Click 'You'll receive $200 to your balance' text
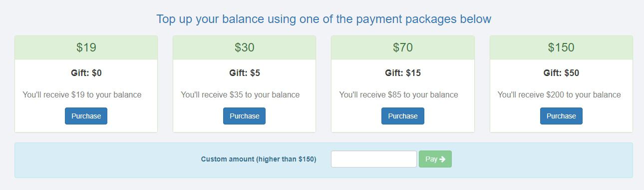 pyautogui.click(x=559, y=94)
